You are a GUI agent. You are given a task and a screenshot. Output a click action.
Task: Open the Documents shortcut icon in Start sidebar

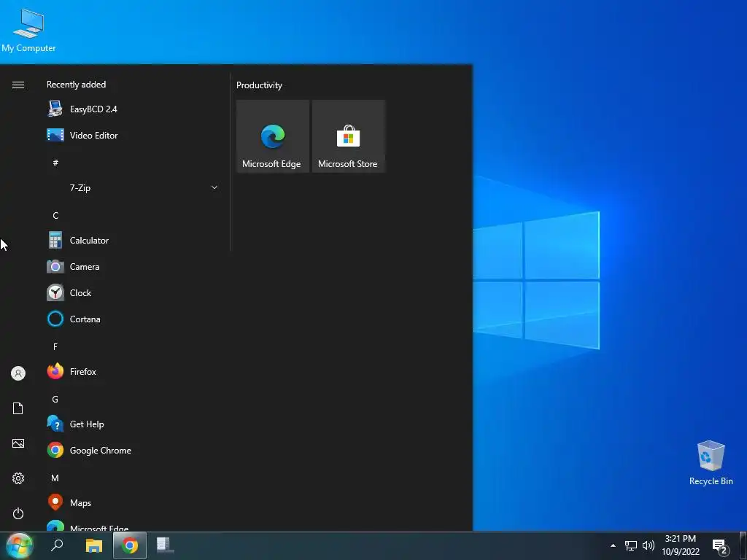click(x=18, y=408)
